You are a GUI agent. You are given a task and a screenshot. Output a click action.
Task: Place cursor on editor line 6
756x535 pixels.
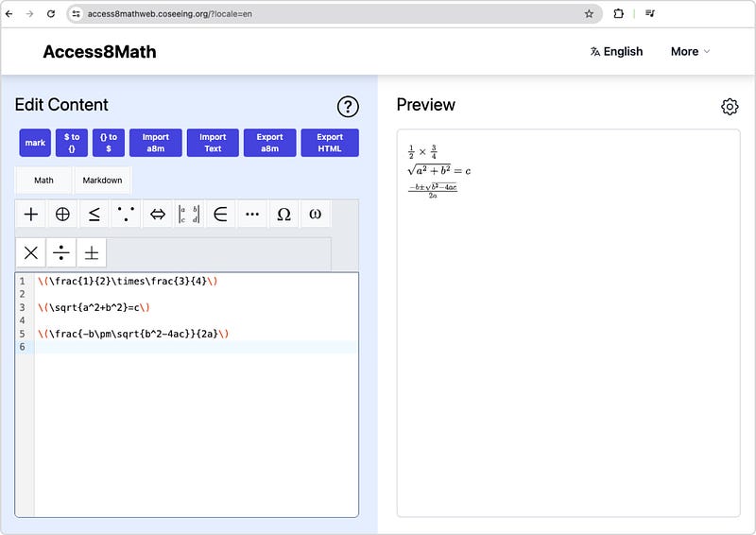pyautogui.click(x=197, y=347)
